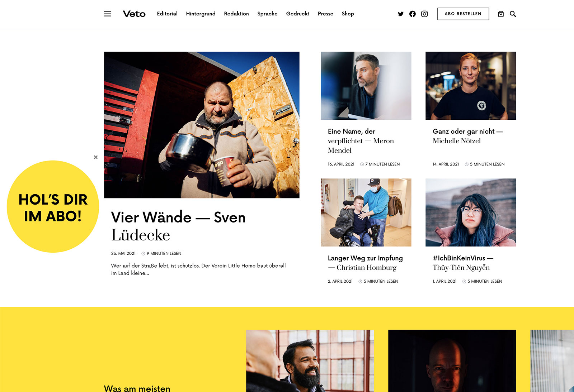
Task: Open article Vier Wände — Sven Lüdecke
Action: point(178,226)
